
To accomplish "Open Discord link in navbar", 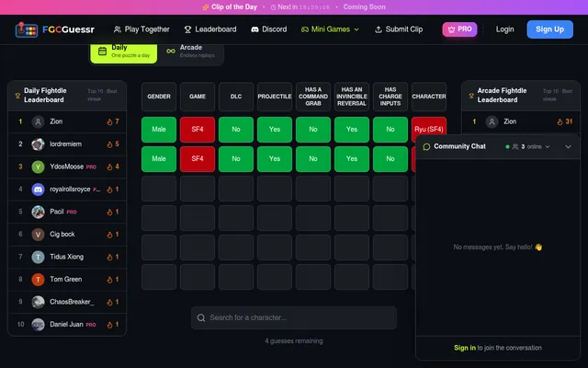I will pos(269,29).
